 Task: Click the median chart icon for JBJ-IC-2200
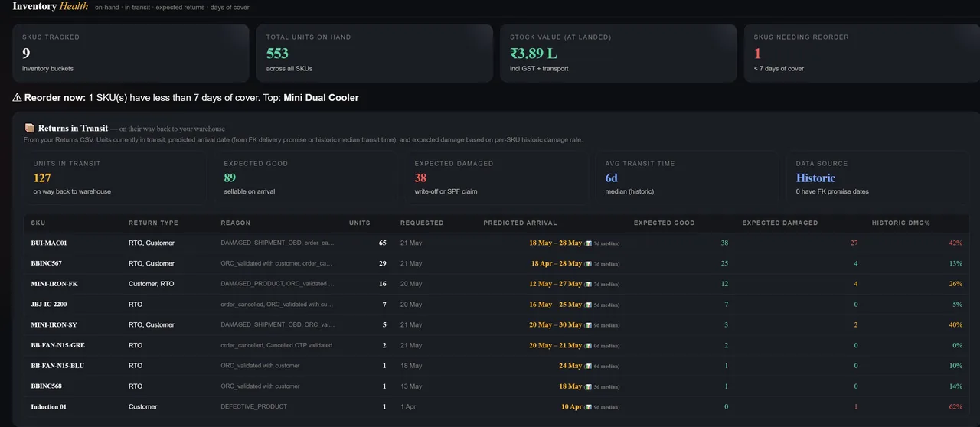[589, 305]
